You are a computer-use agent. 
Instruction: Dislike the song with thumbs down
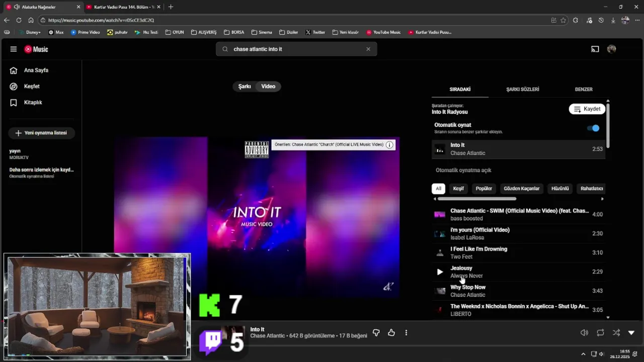coord(376,333)
